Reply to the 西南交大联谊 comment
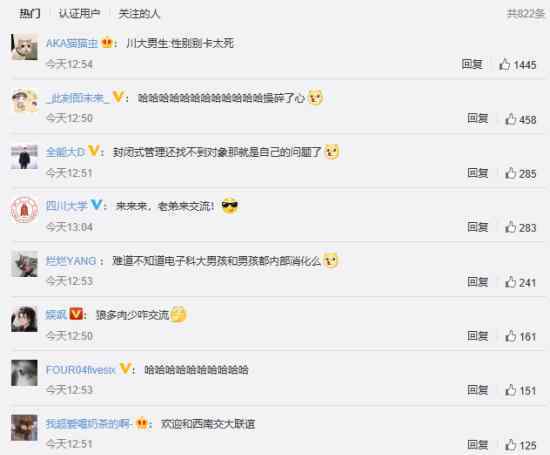 (478, 444)
